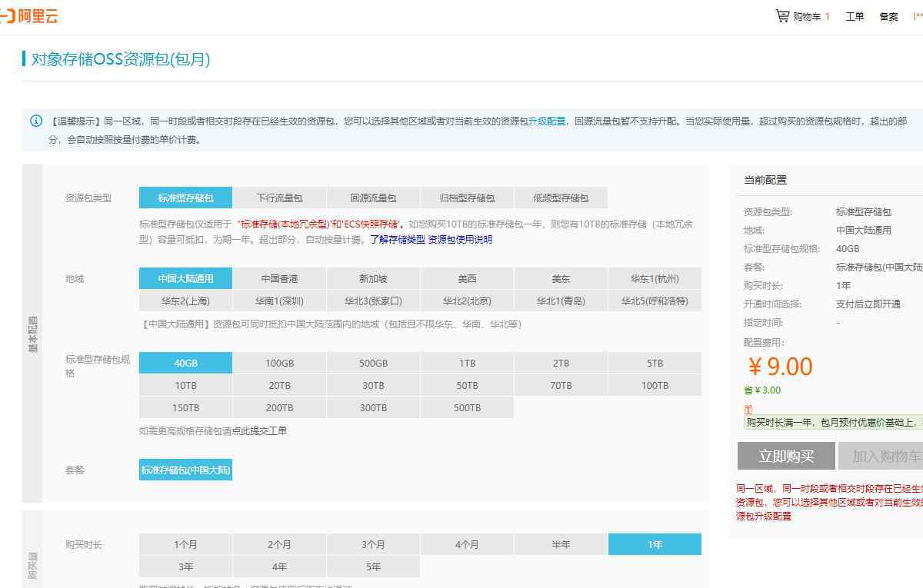Pick the 美西 region
This screenshot has height=588, width=923.
click(x=467, y=278)
